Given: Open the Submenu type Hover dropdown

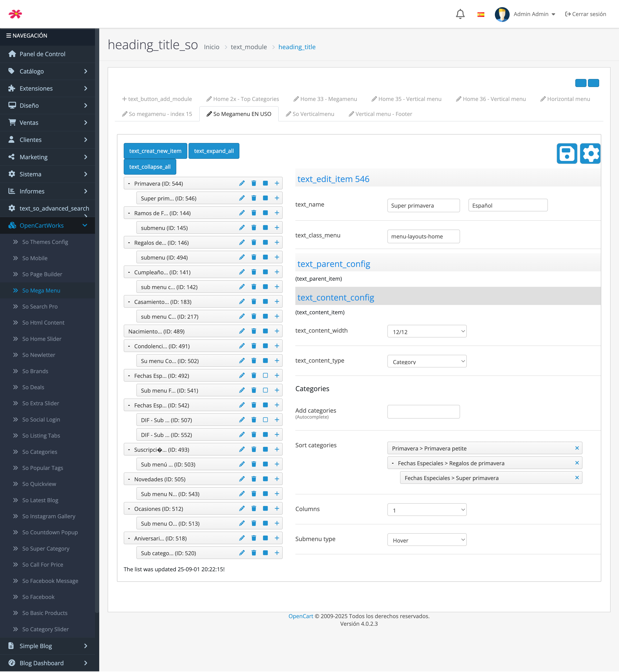Looking at the screenshot, I should click(x=427, y=540).
